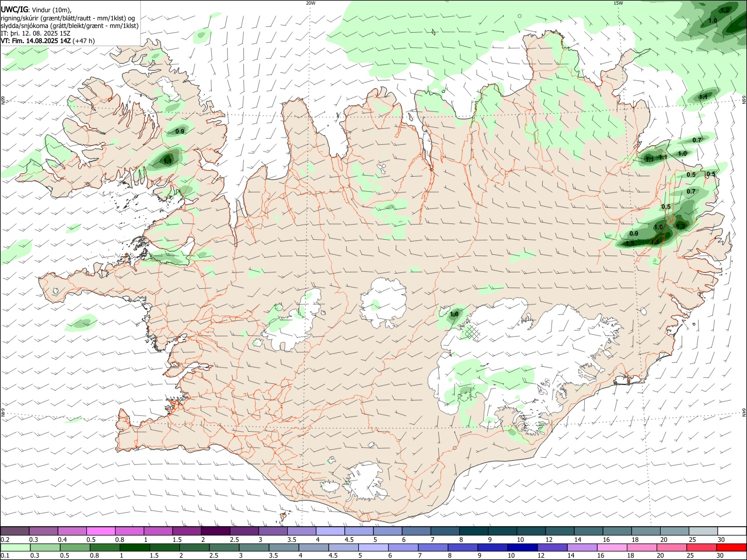Click the '0.4' label in top legend row

click(62, 540)
